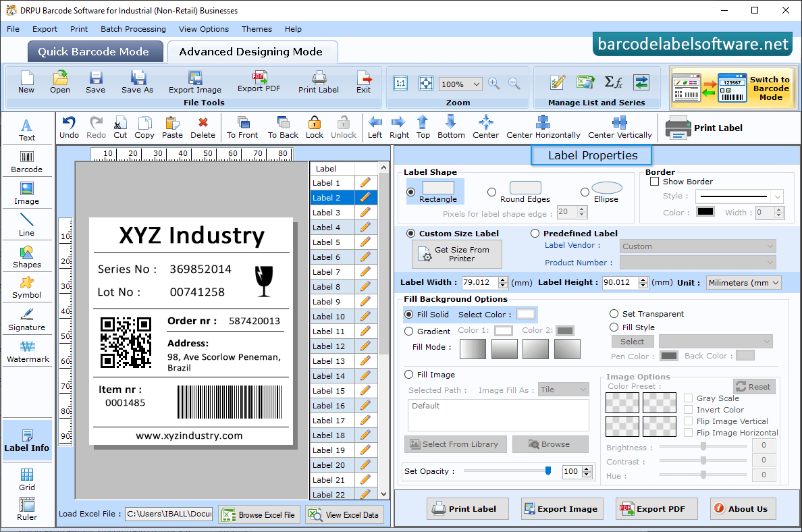Click the To Front icon
802x532 pixels.
242,128
